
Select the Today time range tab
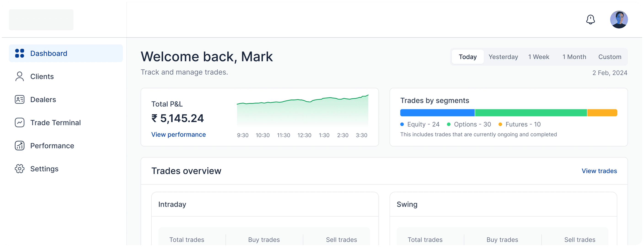tap(467, 57)
